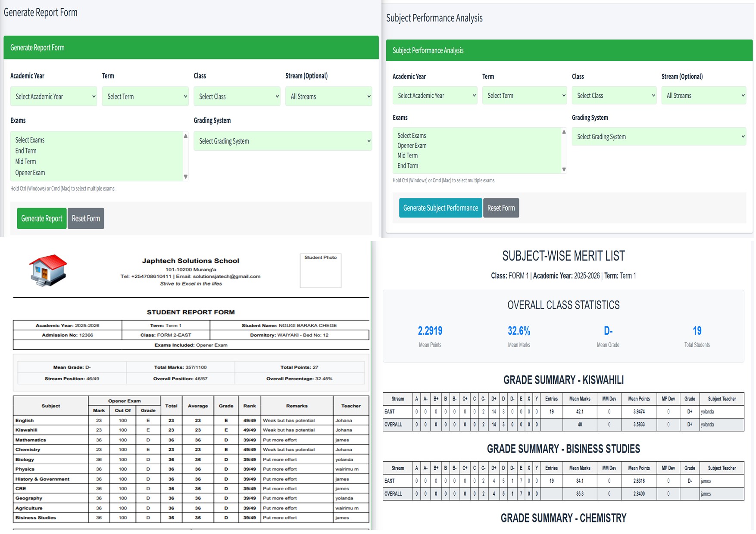Open Class dropdown in Subject Performance Analysis
The width and height of the screenshot is (756, 534).
click(614, 96)
